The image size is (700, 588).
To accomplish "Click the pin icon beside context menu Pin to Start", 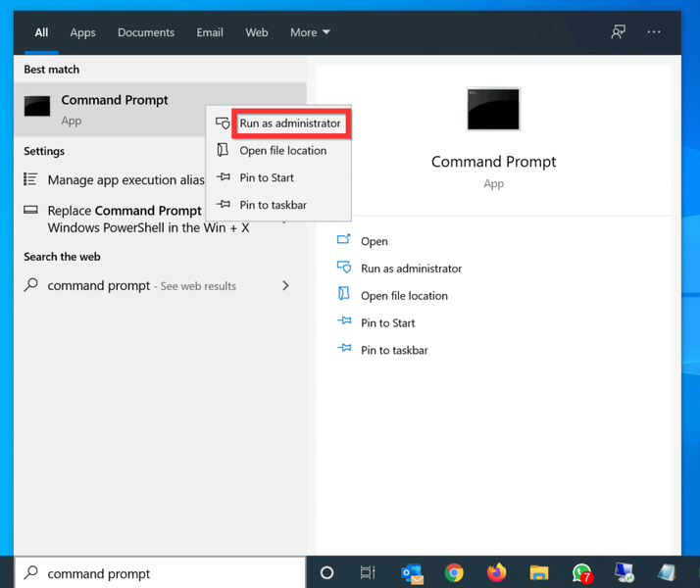I will (224, 177).
